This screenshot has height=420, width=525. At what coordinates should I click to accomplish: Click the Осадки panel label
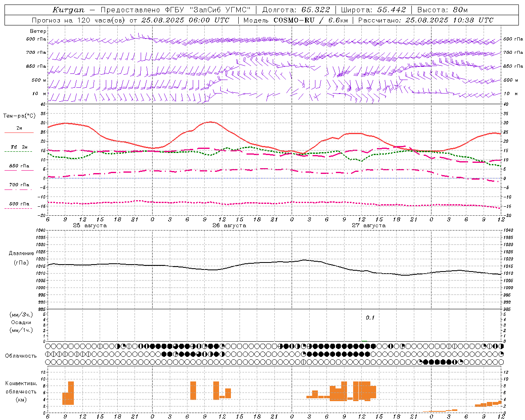pos(21,323)
